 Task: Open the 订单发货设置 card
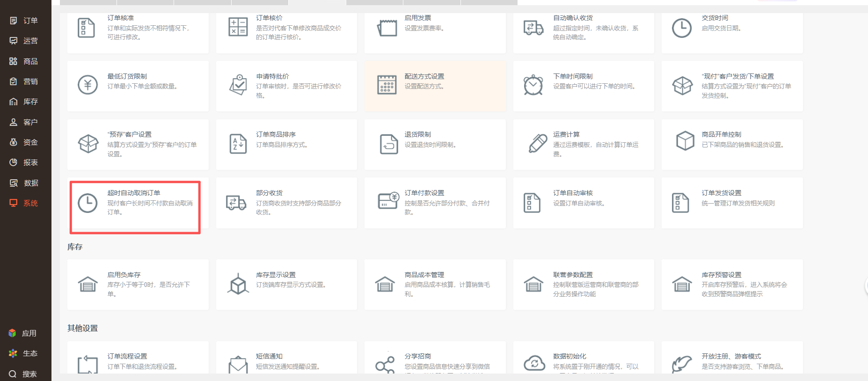click(732, 203)
